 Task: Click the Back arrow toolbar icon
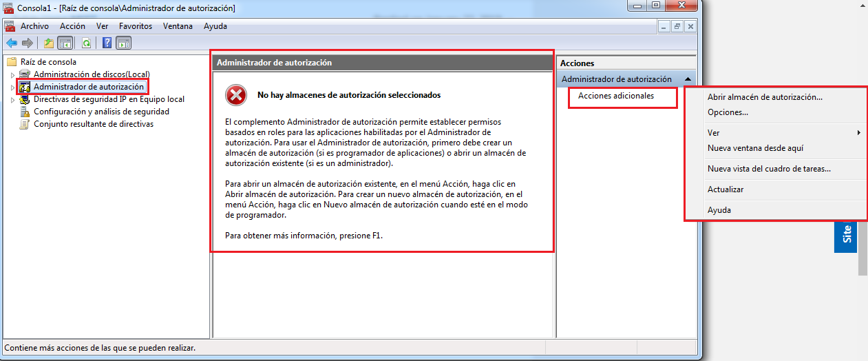point(11,43)
